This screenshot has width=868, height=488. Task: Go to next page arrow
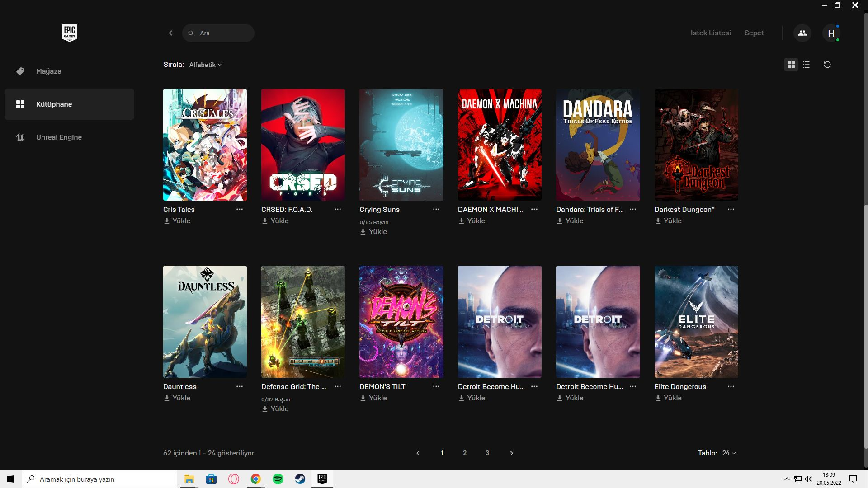click(x=511, y=453)
